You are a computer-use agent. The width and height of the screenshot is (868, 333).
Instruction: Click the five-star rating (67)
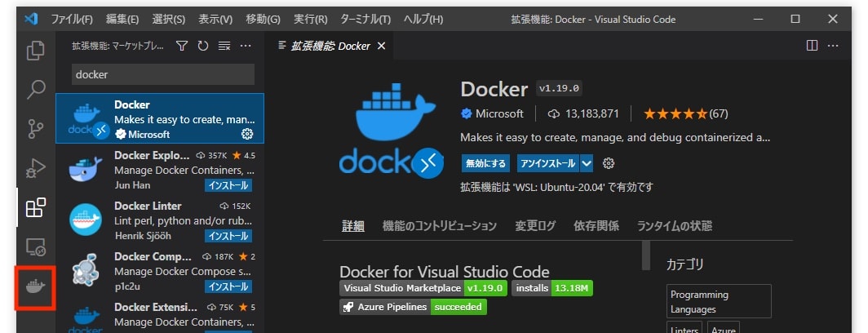point(686,113)
